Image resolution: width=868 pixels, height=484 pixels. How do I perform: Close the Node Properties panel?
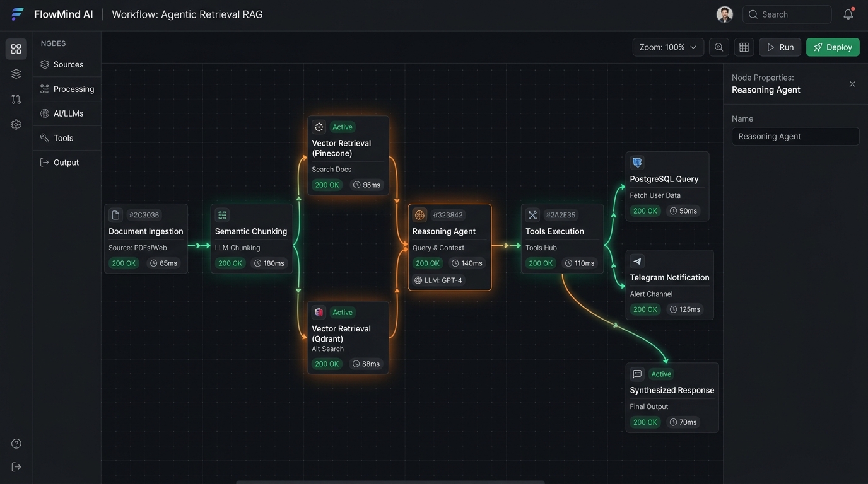coord(852,84)
